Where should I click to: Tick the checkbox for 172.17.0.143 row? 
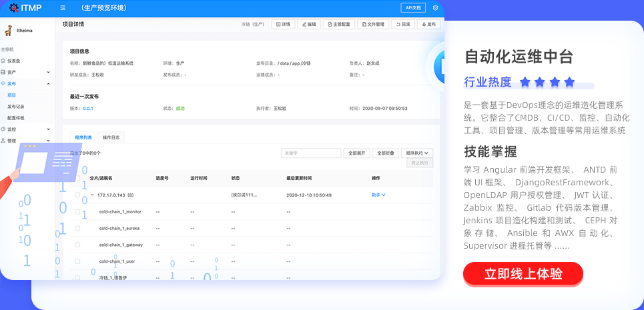[77, 195]
